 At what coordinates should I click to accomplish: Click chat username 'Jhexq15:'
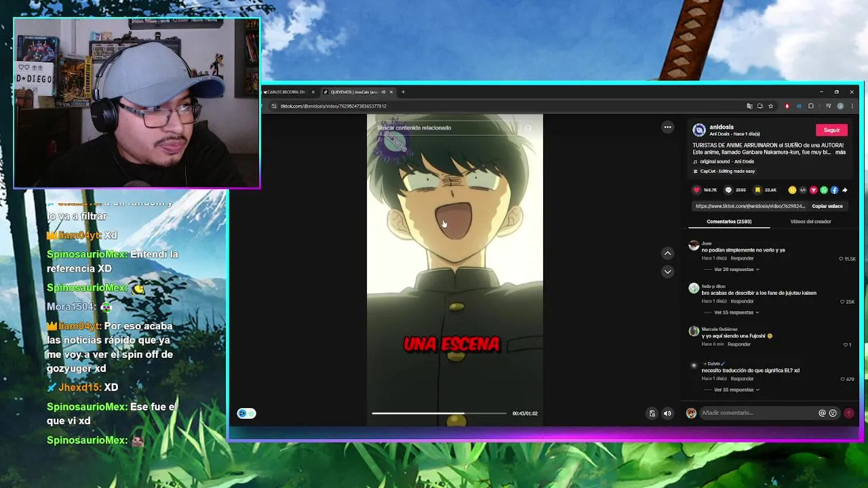(80, 387)
